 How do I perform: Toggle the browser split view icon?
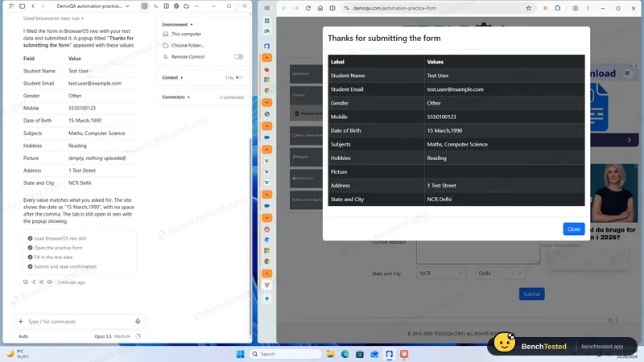(x=332, y=8)
